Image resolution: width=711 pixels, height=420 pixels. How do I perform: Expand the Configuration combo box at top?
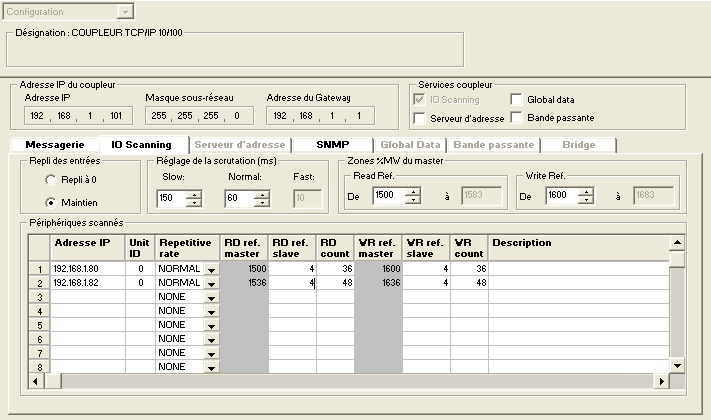124,12
